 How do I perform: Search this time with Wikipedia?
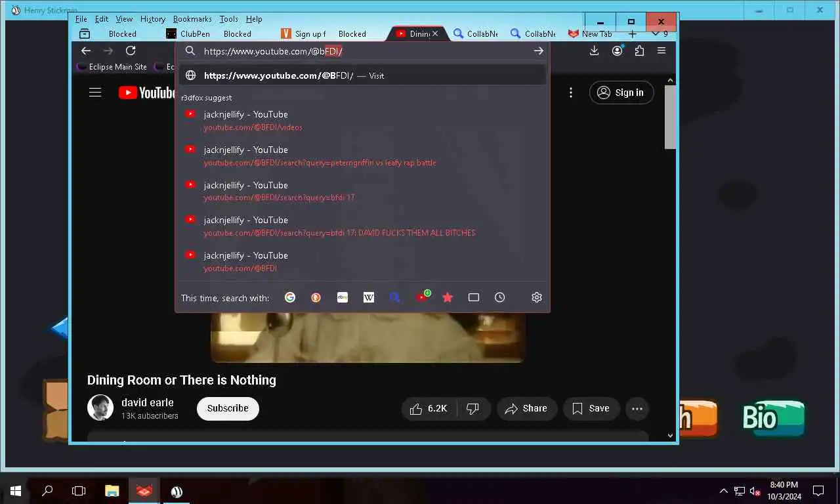tap(369, 297)
